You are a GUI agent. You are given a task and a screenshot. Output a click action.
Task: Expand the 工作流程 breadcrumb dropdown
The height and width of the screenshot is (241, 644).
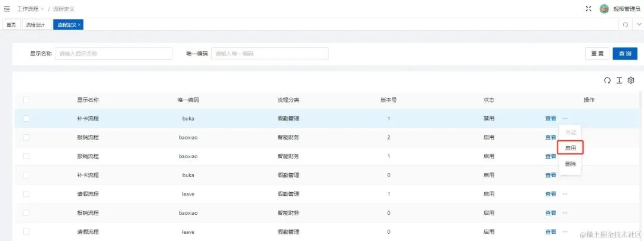coord(30,8)
